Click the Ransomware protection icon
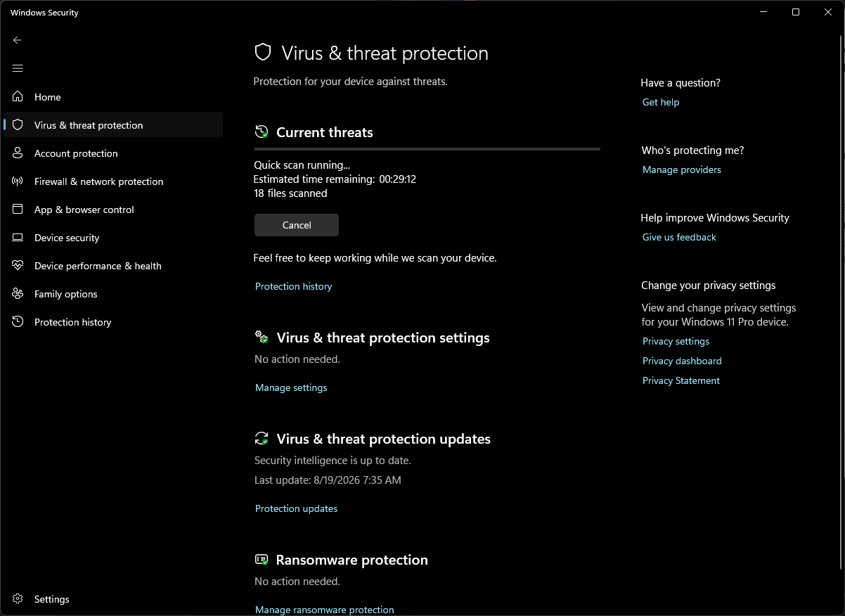This screenshot has width=845, height=616. [x=262, y=559]
